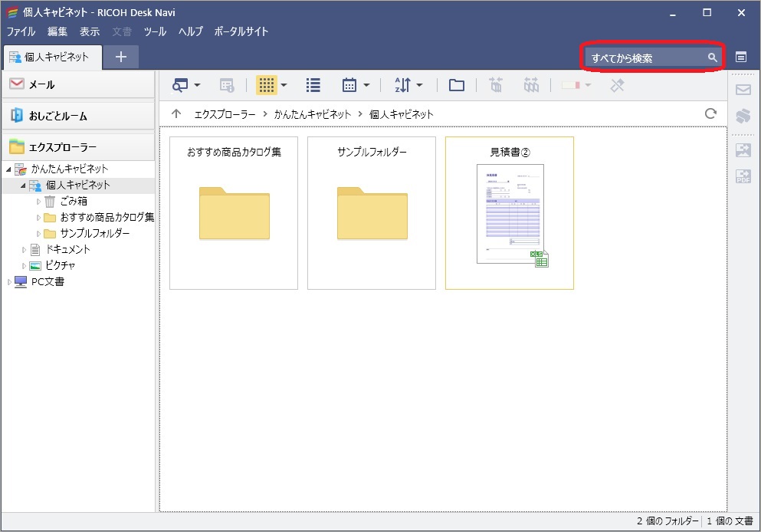The width and height of the screenshot is (761, 532).
Task: Create a new folder from the toolbar
Action: coord(456,85)
